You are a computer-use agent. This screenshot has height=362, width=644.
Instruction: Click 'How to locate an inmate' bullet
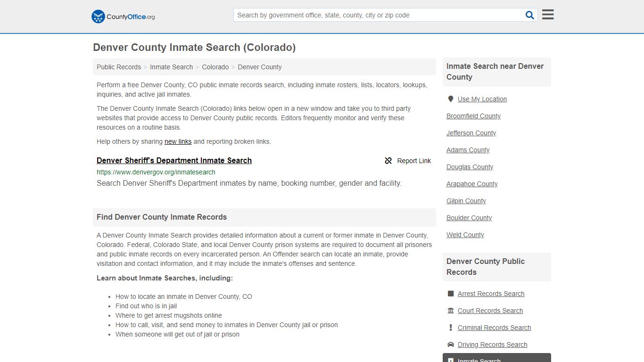tap(184, 296)
